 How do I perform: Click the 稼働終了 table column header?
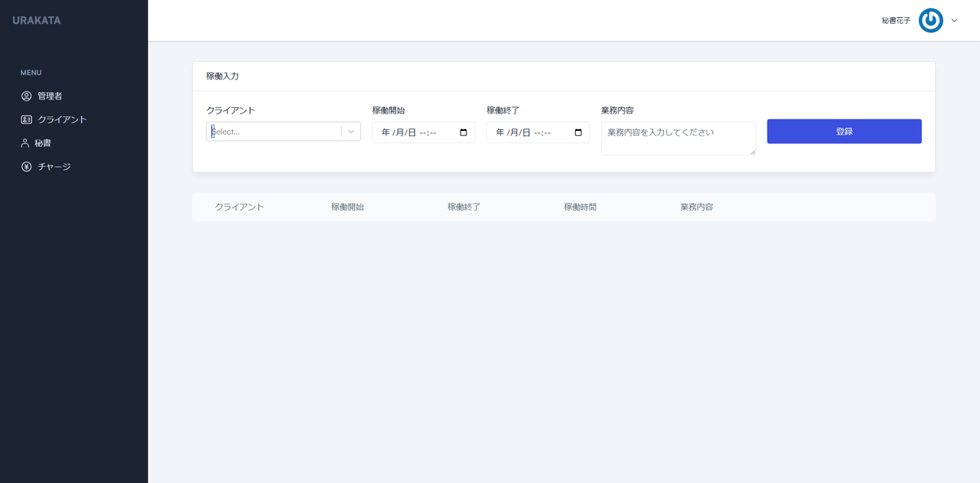point(464,208)
